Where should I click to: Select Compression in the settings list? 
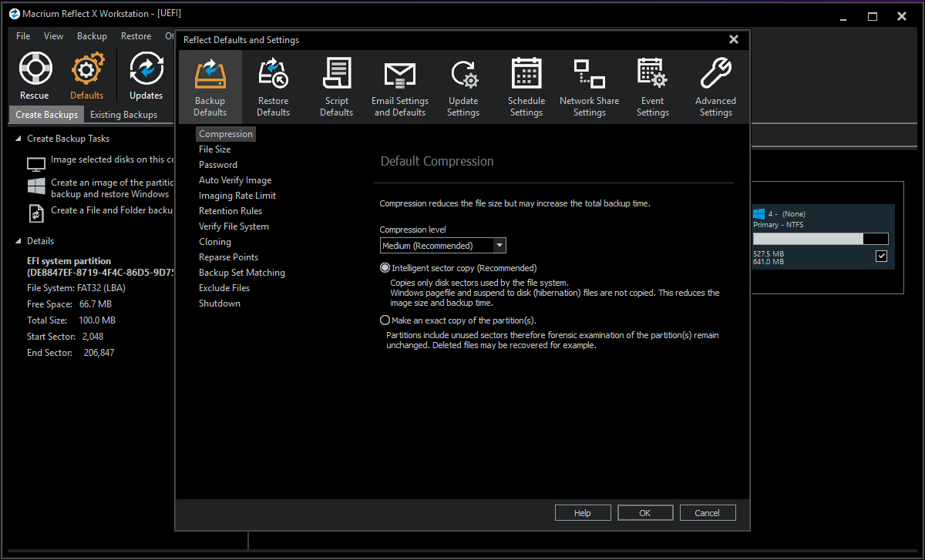coord(226,134)
